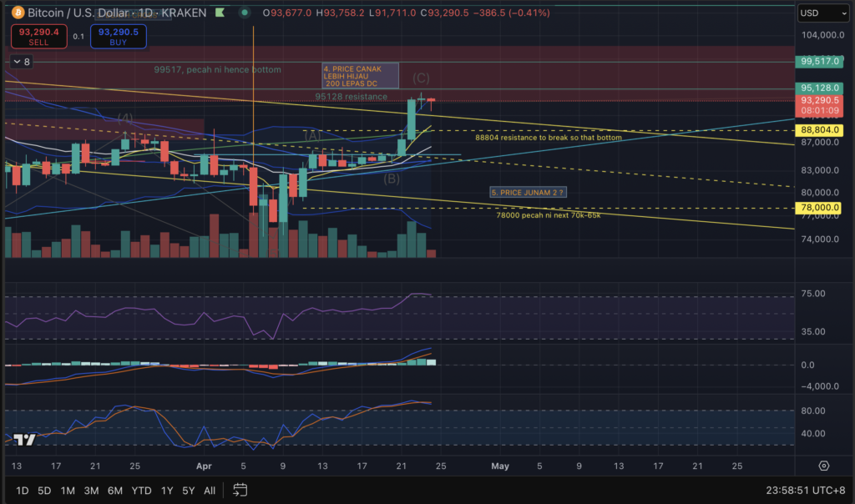Click the Bitcoin / U.S. Dollar symbol title
The image size is (855, 504).
pos(78,13)
